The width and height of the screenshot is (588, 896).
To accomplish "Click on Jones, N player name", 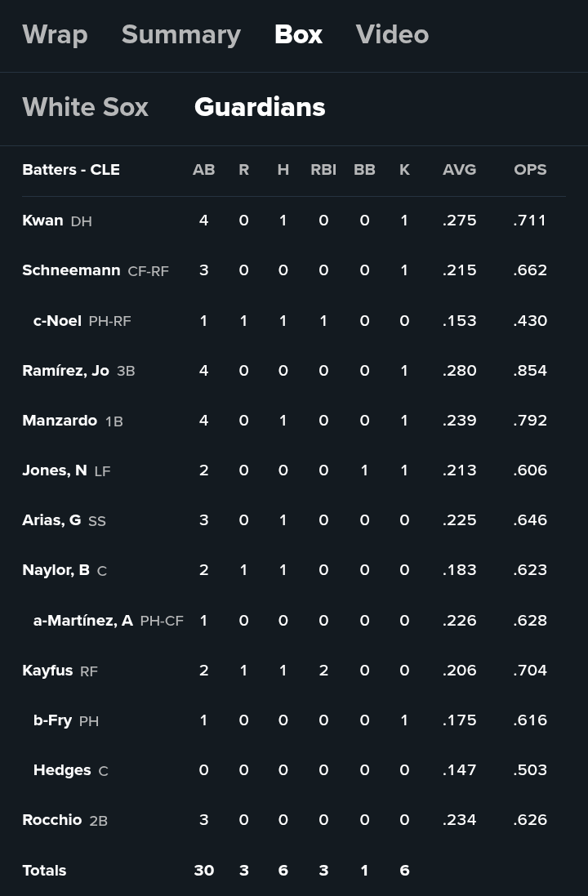I will (55, 470).
